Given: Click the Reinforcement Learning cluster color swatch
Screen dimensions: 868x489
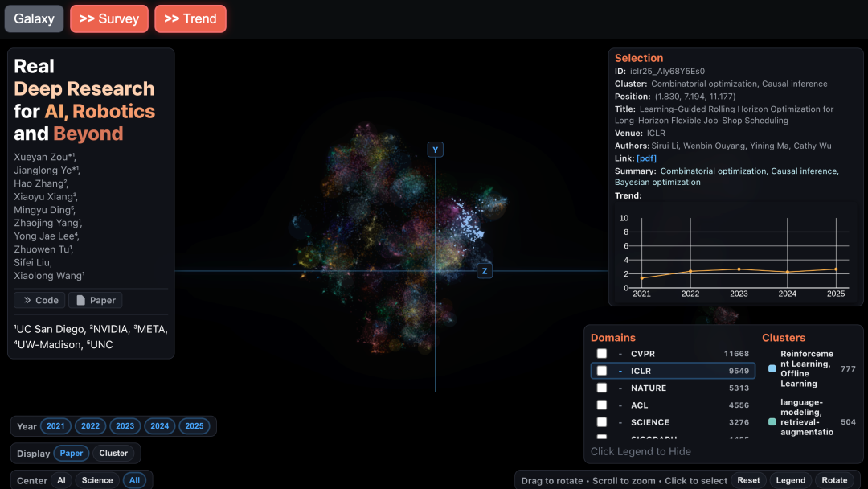Looking at the screenshot, I should click(772, 369).
